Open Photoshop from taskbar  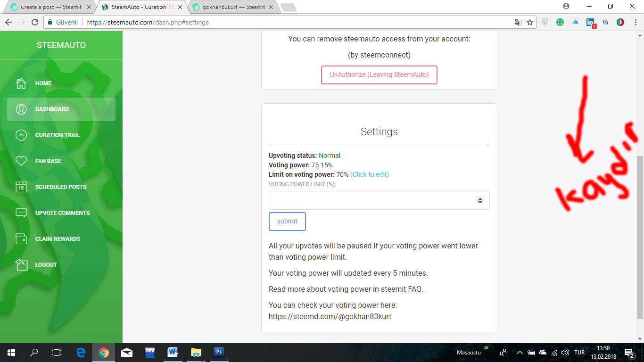click(219, 352)
